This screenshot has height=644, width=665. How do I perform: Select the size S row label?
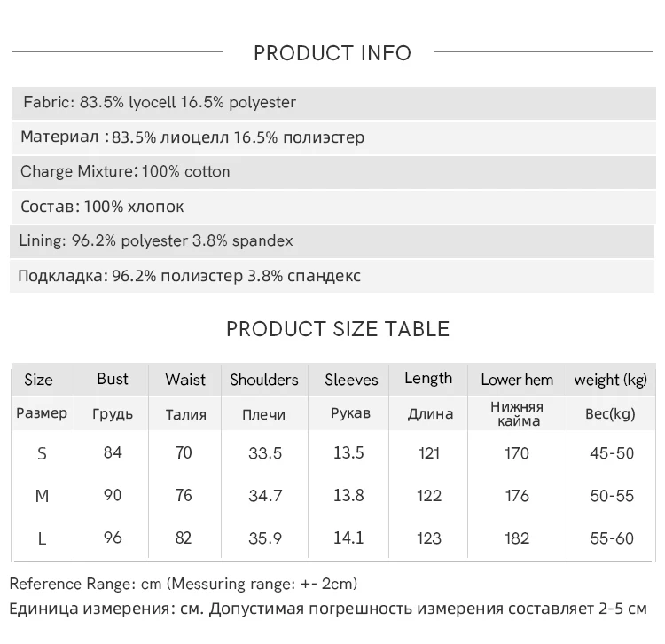click(42, 454)
